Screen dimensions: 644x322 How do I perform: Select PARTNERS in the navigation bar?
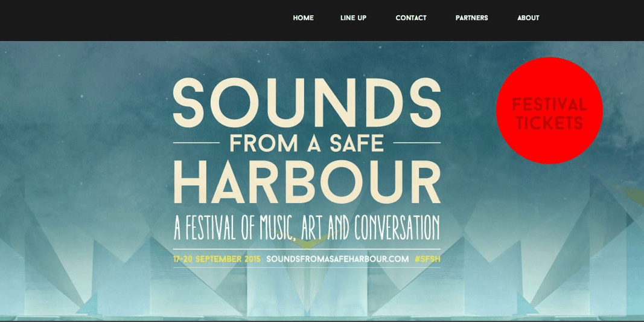(x=471, y=18)
